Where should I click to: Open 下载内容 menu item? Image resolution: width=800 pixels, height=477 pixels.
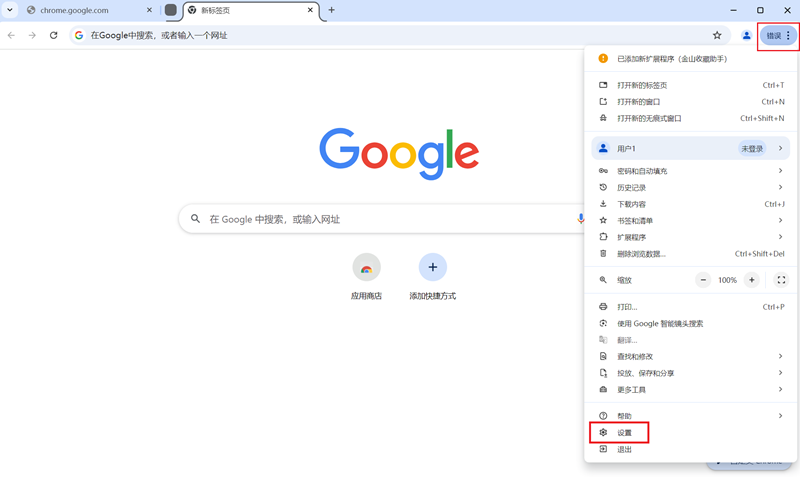point(691,204)
